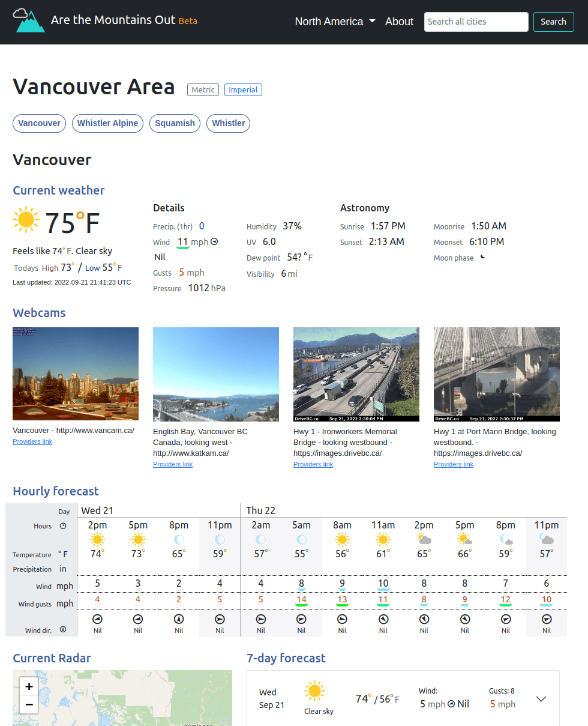Click the compass icon beside Wind dir.
This screenshot has width=588, height=726.
pos(63,630)
